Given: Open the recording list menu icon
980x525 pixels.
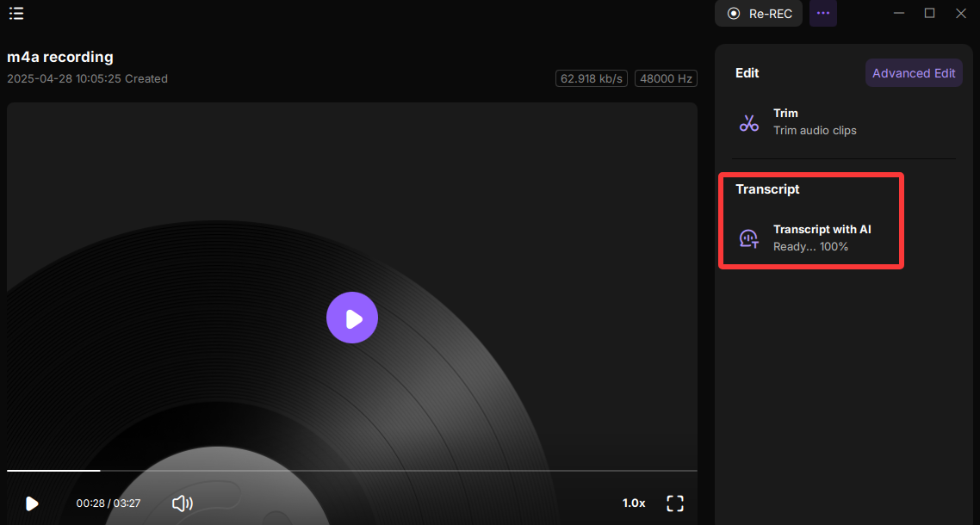Looking at the screenshot, I should point(16,13).
